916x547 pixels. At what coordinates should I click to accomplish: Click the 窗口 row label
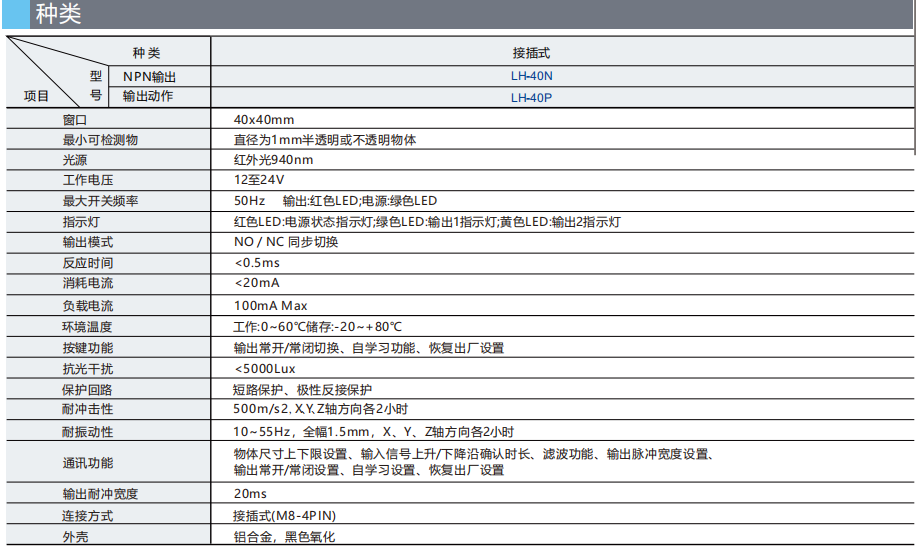tap(76, 119)
